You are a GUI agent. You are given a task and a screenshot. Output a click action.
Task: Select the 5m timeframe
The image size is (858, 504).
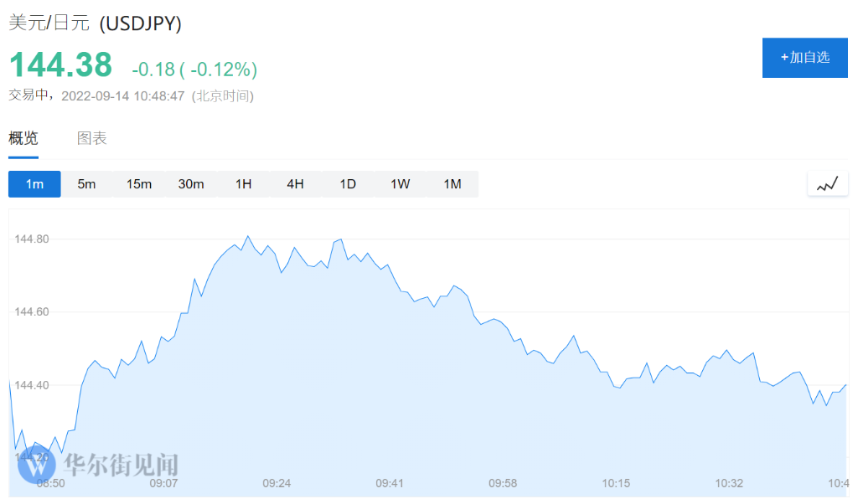(x=86, y=184)
